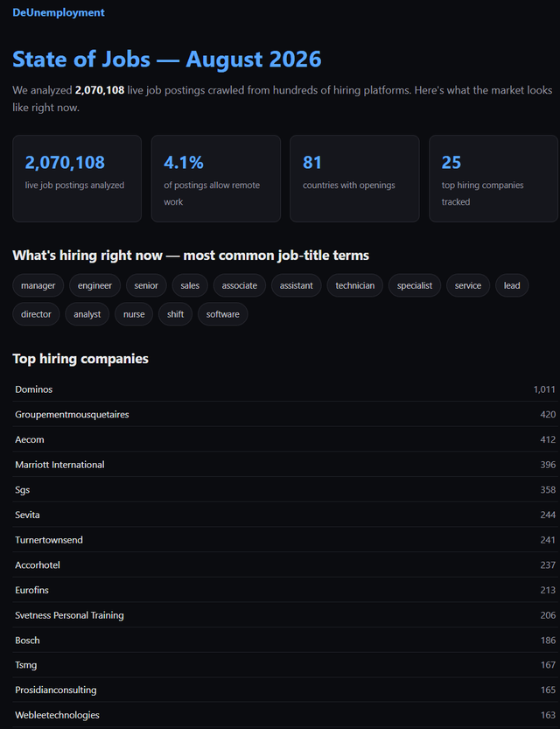Click the 'Top hiring companies' heading
The height and width of the screenshot is (729, 560).
(x=80, y=359)
